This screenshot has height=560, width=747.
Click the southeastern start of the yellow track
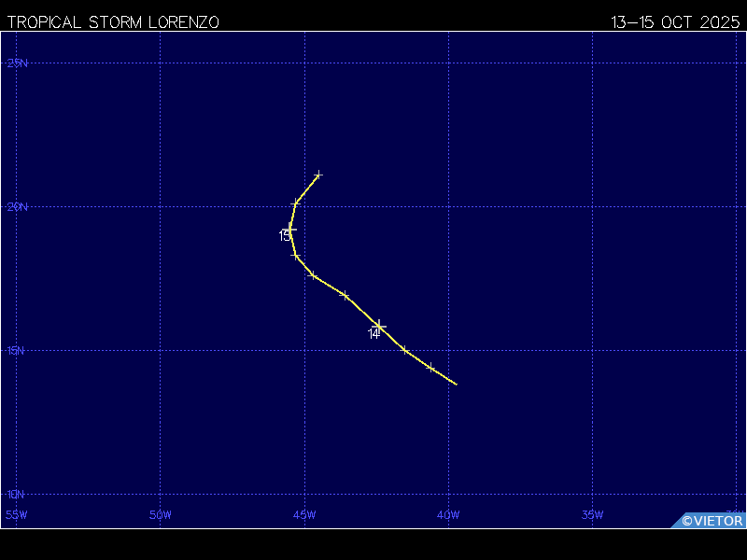click(457, 384)
